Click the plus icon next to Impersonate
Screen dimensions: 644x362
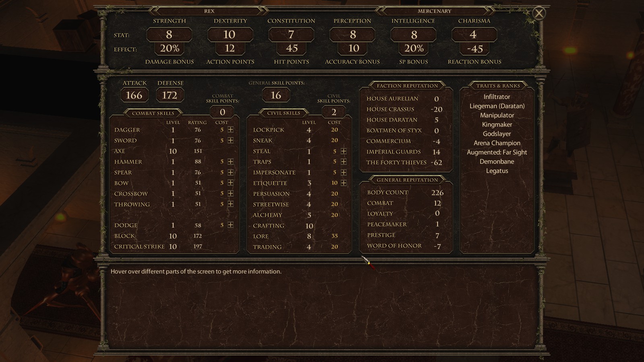click(343, 172)
